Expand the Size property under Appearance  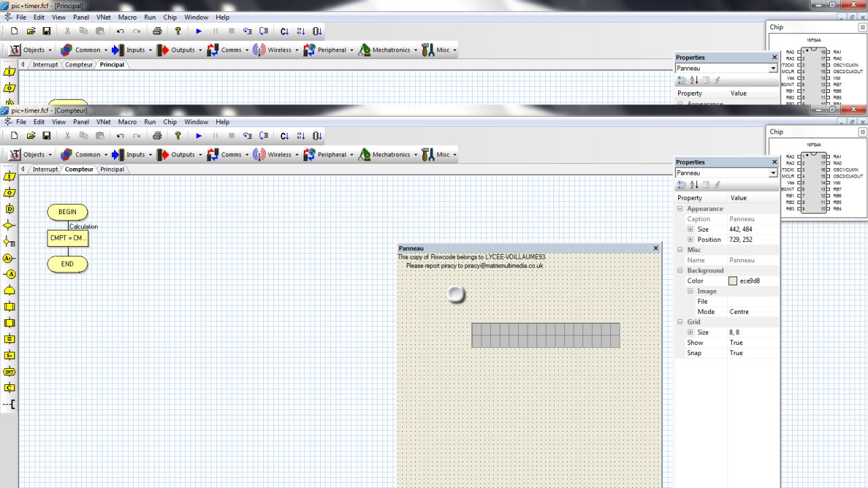pyautogui.click(x=690, y=229)
